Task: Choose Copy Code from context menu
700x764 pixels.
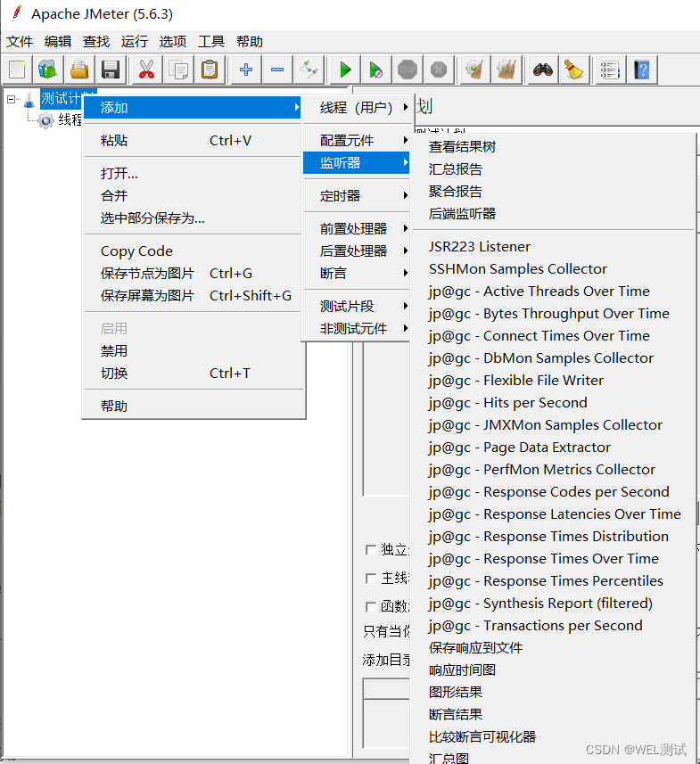Action: coord(192,251)
